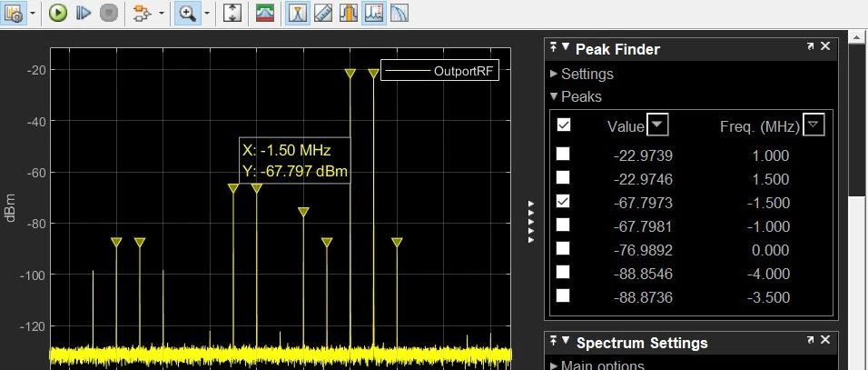
Task: Open the Freq. (MHz) column dropdown
Action: tap(814, 125)
